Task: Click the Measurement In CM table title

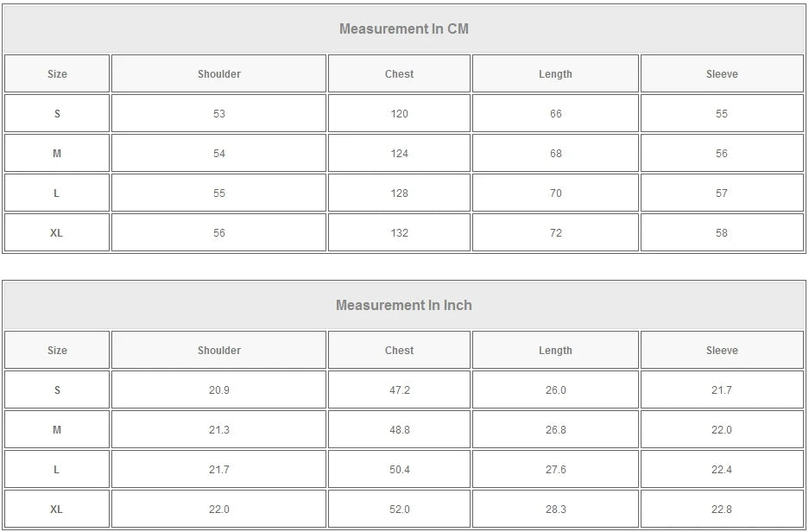Action: [x=403, y=28]
